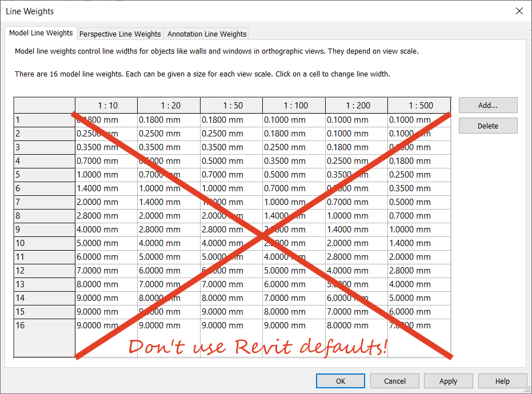The height and width of the screenshot is (394, 532).
Task: Select the Model Line Weights tab
Action: [x=41, y=33]
